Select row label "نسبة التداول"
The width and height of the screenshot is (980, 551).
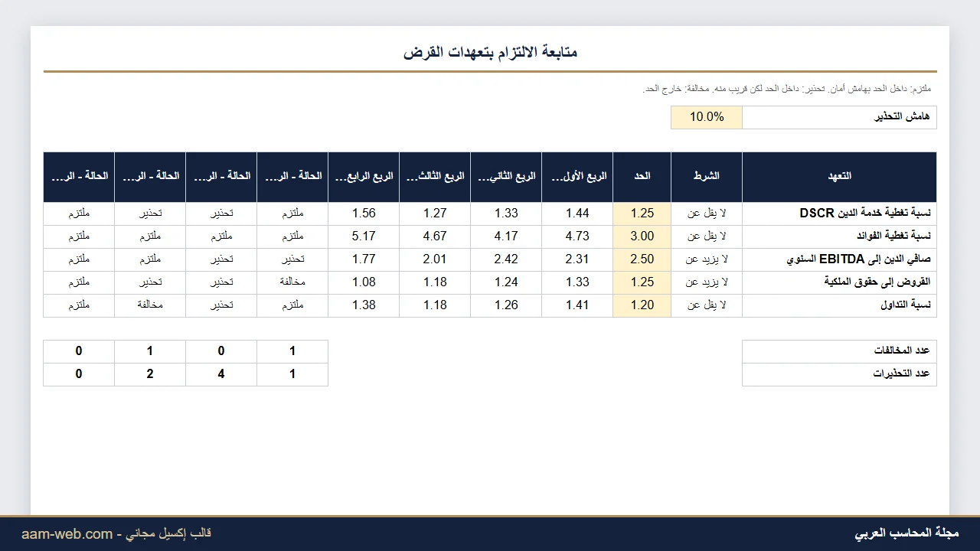(x=839, y=305)
